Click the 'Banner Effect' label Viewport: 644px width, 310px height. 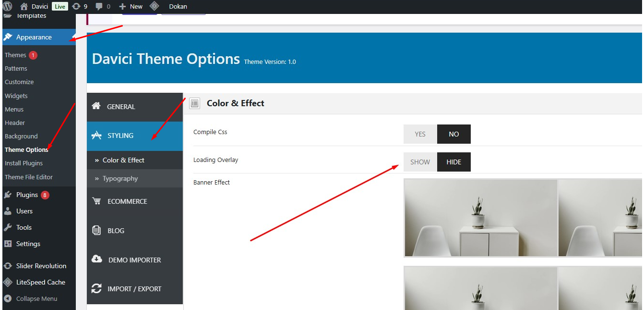coord(212,182)
